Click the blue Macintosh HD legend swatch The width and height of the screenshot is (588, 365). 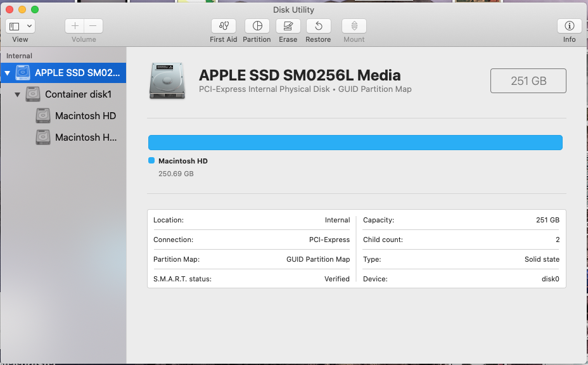pos(151,160)
